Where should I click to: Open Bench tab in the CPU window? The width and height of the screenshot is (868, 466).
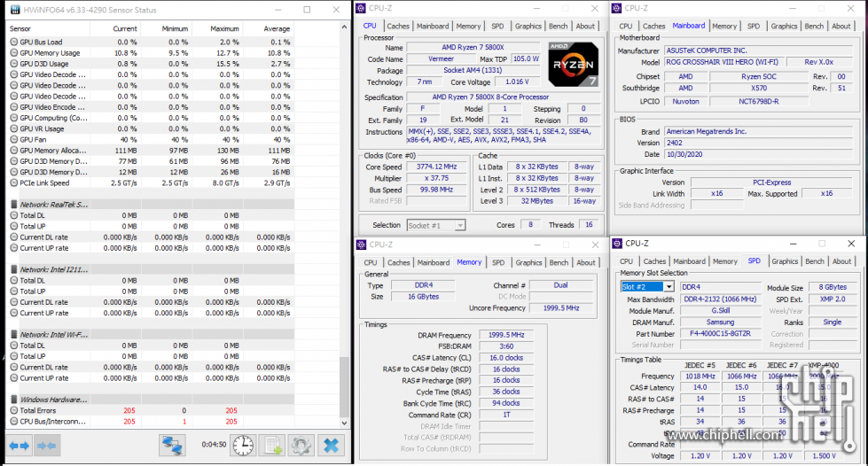[558, 26]
